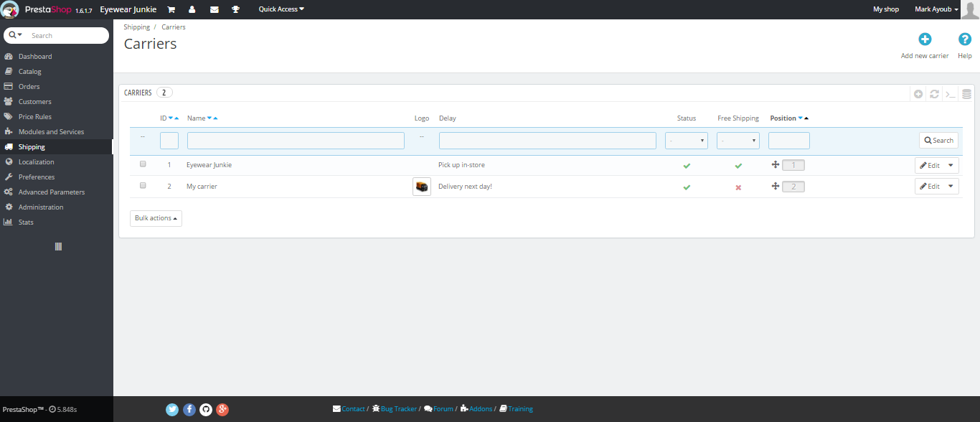980x422 pixels.
Task: Expand the Bulk actions dropdown
Action: [x=156, y=218]
